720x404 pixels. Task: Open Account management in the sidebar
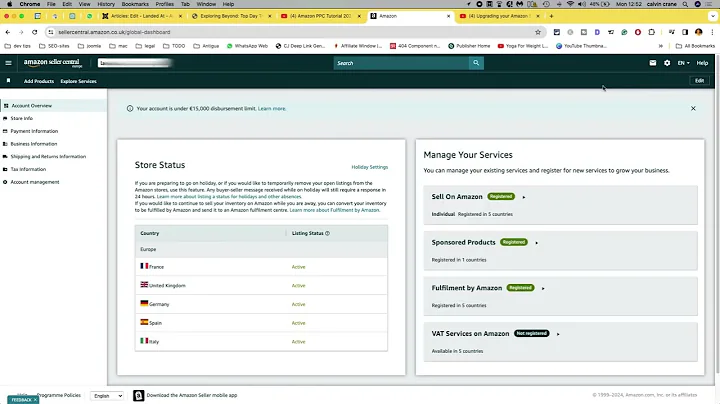(35, 182)
